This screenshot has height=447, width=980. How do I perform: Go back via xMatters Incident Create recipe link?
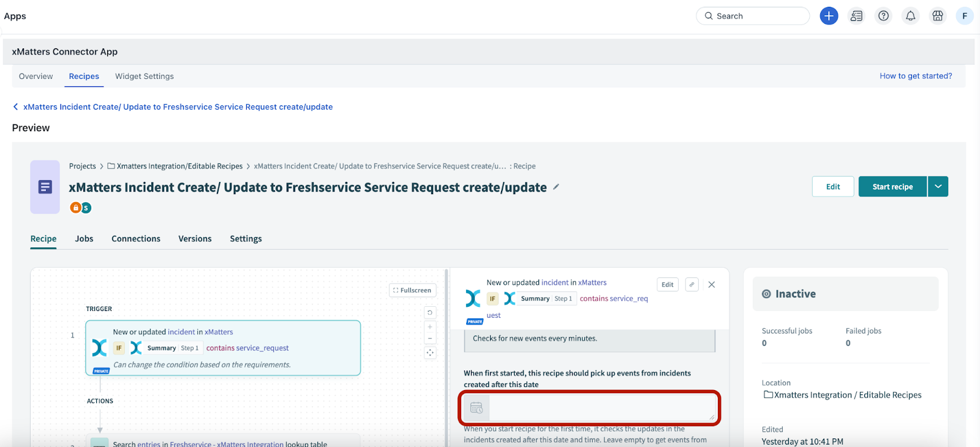coord(178,107)
